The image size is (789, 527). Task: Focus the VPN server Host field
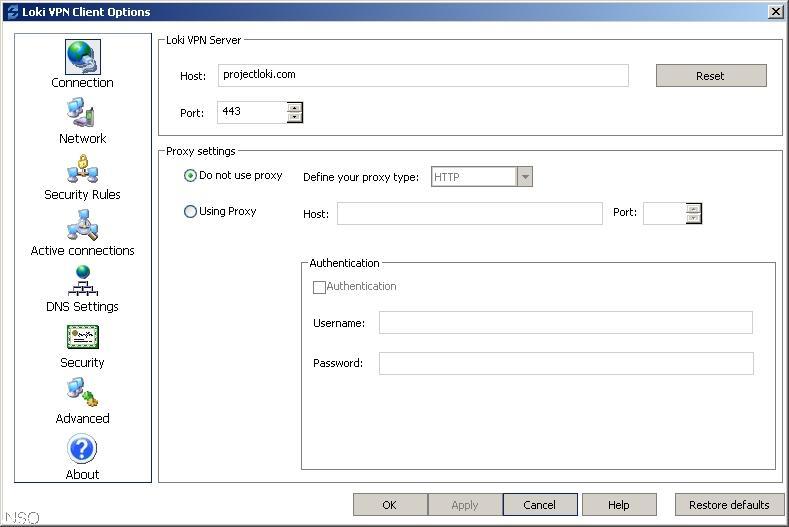(x=423, y=76)
